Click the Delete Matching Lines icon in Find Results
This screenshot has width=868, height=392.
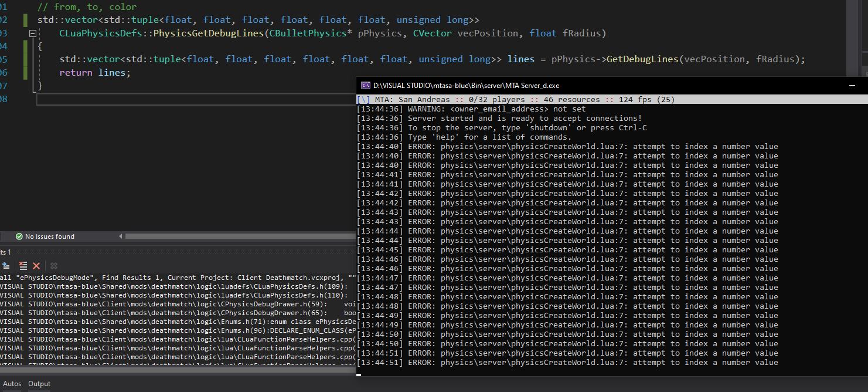[x=23, y=266]
